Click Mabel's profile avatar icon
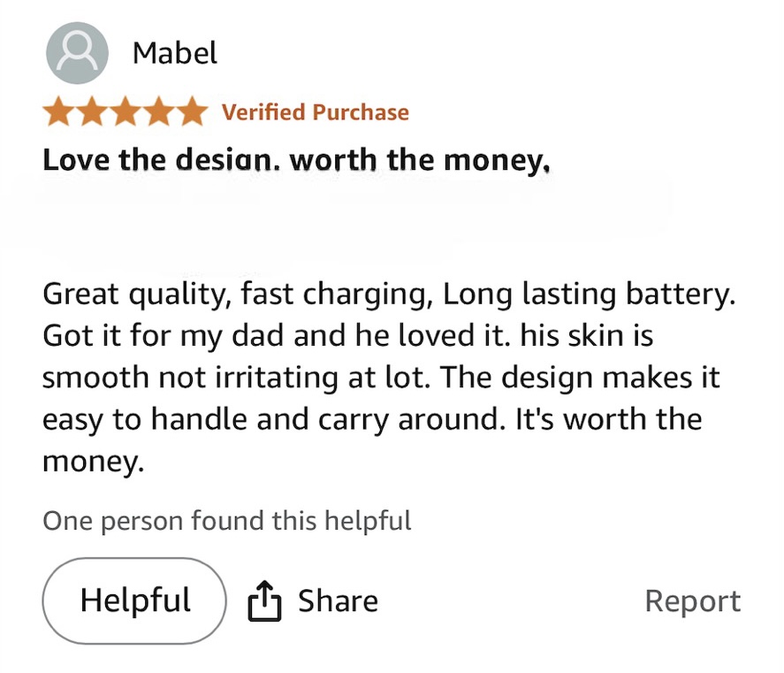The height and width of the screenshot is (673, 784). tap(77, 53)
